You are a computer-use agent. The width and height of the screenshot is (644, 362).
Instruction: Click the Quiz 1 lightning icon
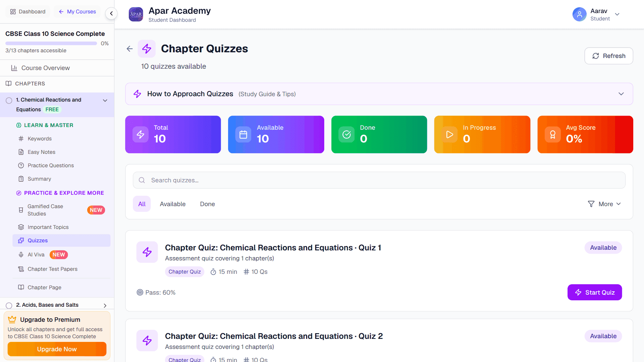pos(147,252)
